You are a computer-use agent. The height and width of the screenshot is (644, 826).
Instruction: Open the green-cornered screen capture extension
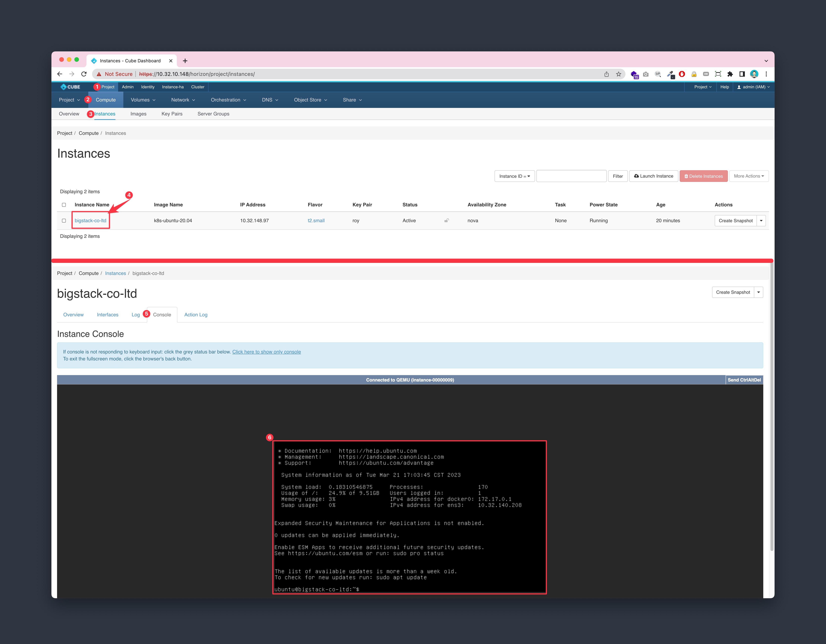[718, 74]
